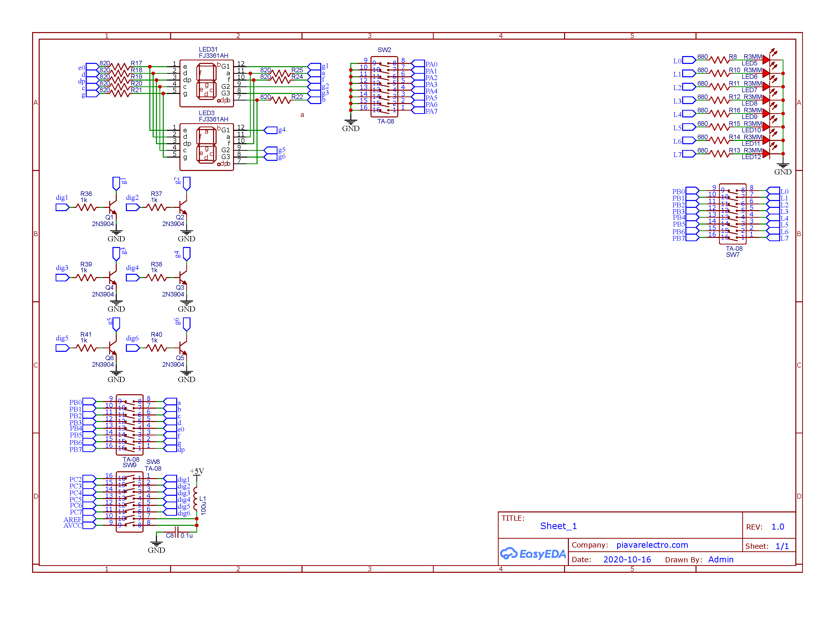Select the R41 resistor symbol
The width and height of the screenshot is (834, 644).
tap(86, 348)
